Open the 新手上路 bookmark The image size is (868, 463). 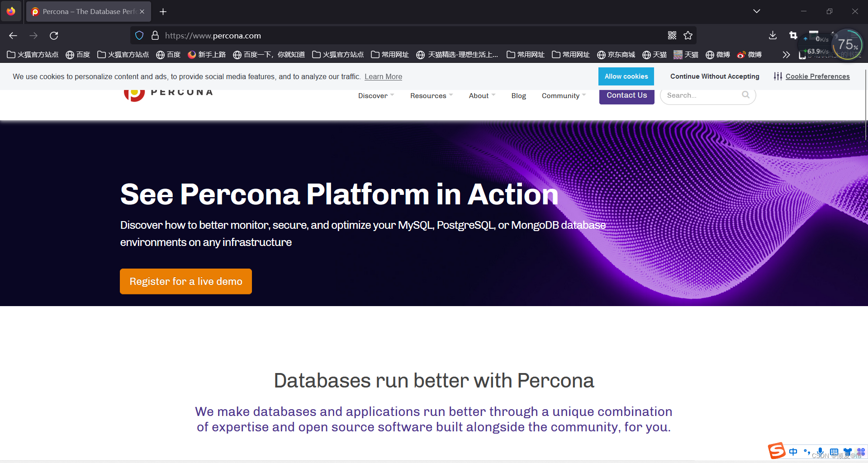(206, 55)
